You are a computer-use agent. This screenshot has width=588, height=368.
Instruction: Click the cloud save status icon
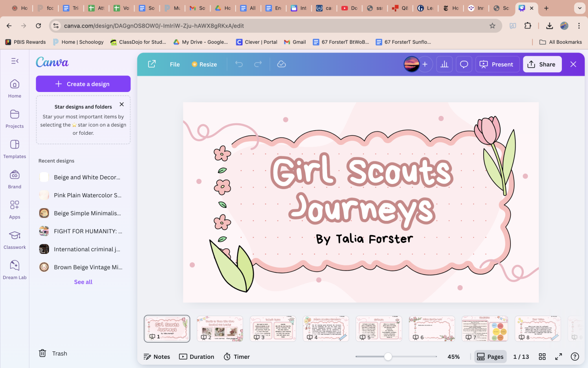pyautogui.click(x=282, y=64)
